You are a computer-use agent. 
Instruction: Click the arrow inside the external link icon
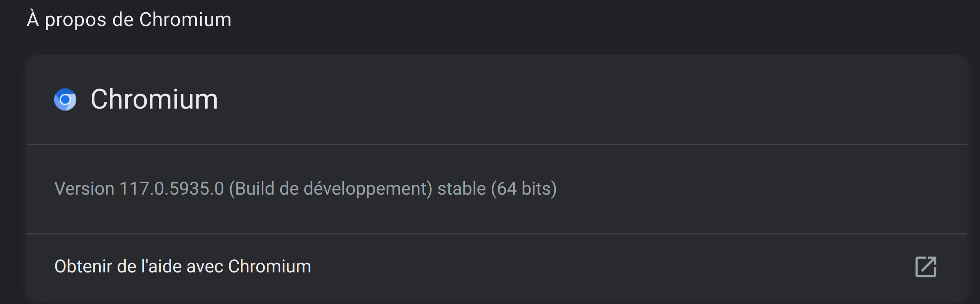pos(928,265)
